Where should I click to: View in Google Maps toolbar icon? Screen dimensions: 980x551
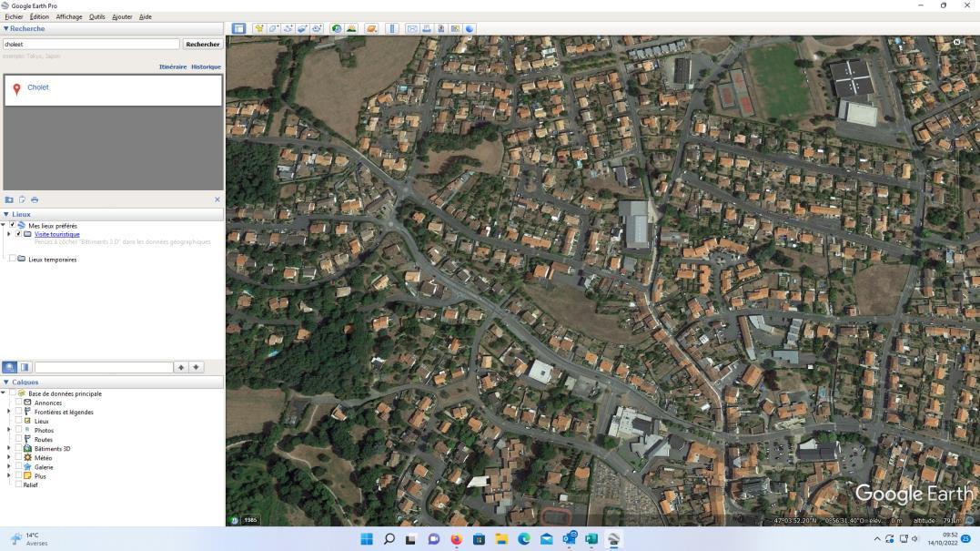(x=455, y=29)
